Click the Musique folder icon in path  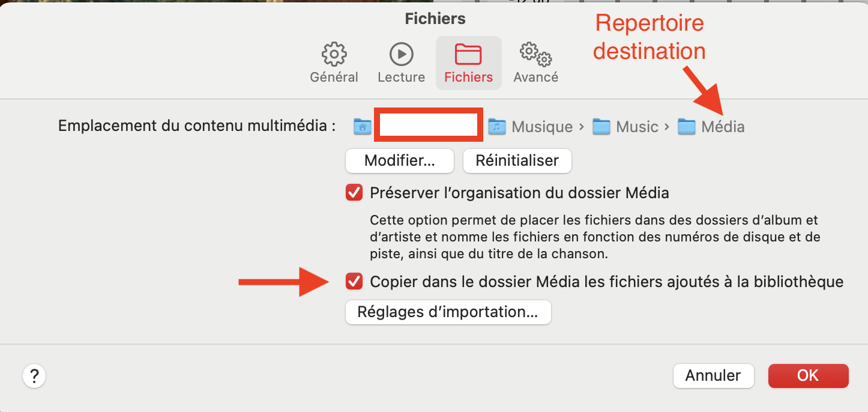(x=496, y=126)
